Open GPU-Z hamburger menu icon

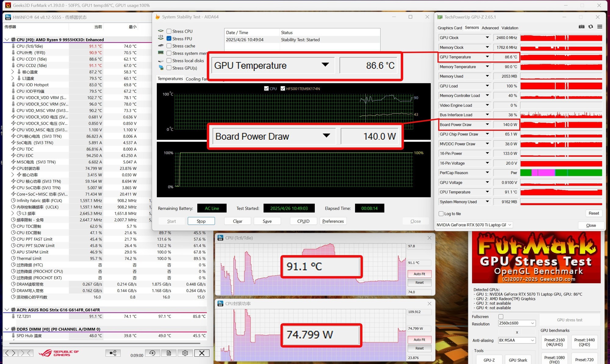point(600,27)
